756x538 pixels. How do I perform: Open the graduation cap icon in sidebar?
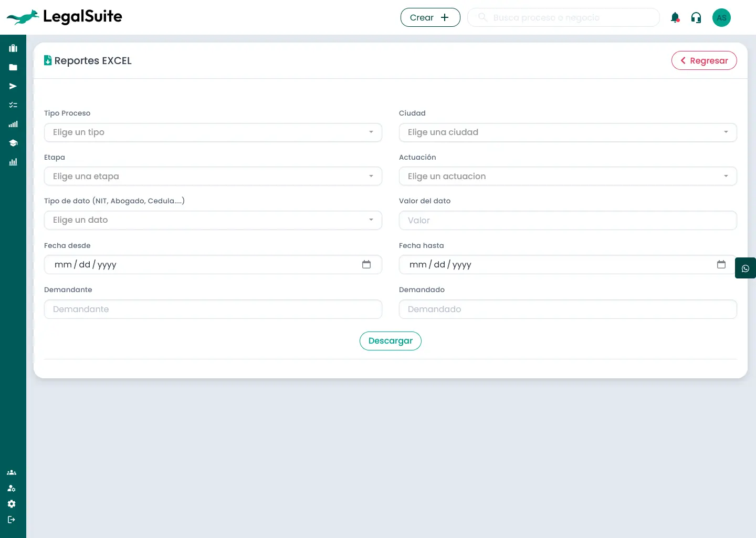[13, 143]
